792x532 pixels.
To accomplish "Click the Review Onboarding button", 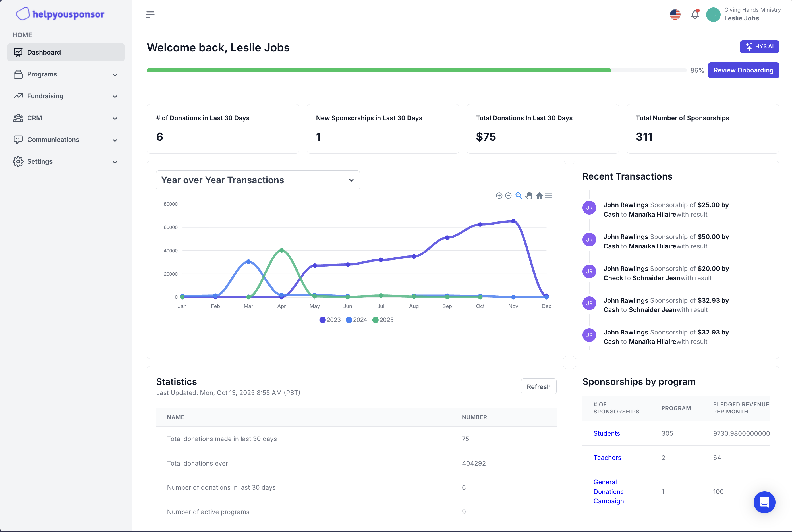I will pyautogui.click(x=743, y=70).
